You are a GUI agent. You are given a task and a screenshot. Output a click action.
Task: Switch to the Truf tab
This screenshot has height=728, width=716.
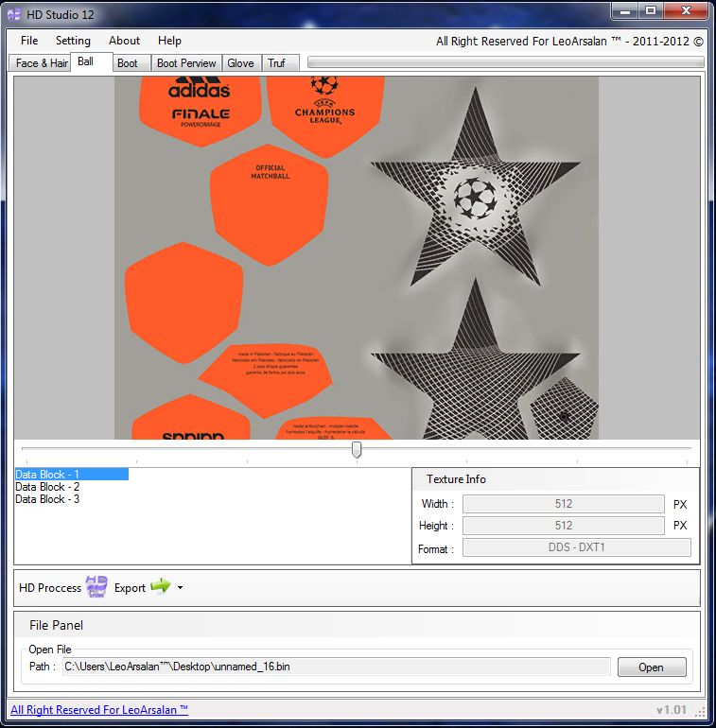point(276,63)
